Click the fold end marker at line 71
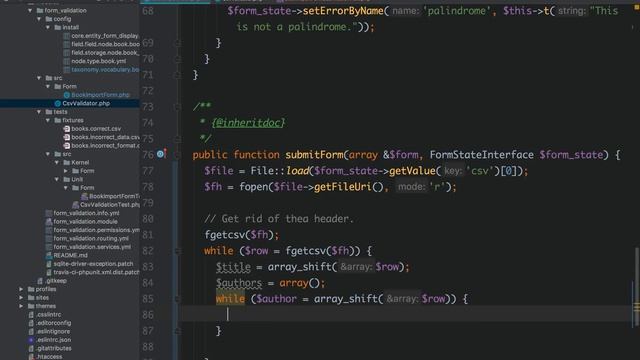The width and height of the screenshot is (640, 360). click(x=177, y=75)
